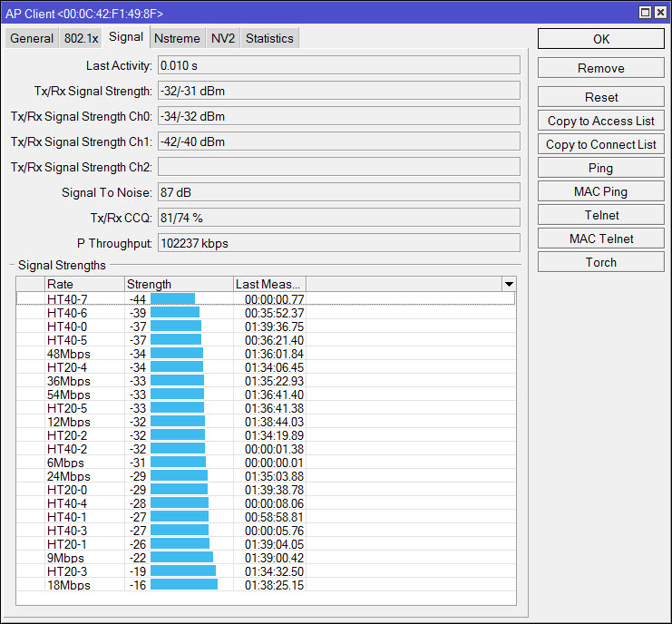Click the 9Mbps signal strength bar
Viewport: 672px width, 624px height.
point(181,557)
